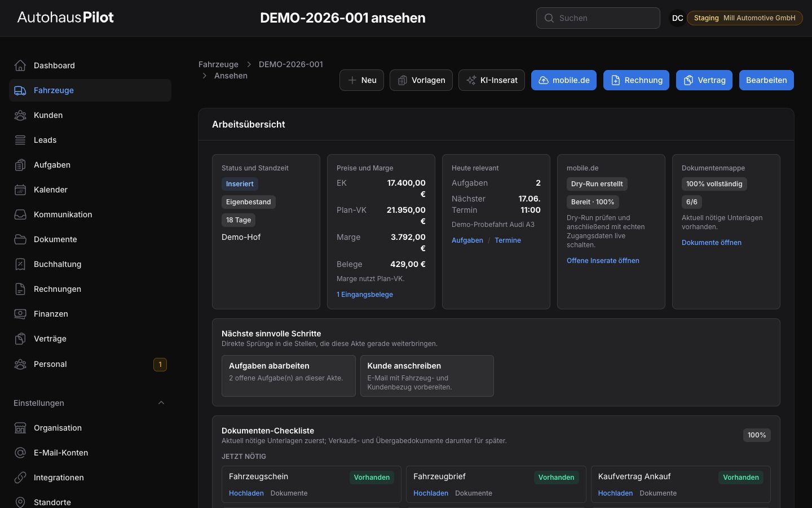Viewport: 812px width, 508px height.
Task: Open the Aufgaben clipboard icon
Action: pyautogui.click(x=20, y=165)
